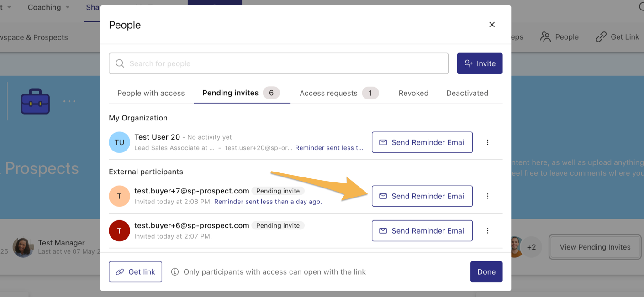
Task: Switch to People with access tab
Action: pos(151,93)
